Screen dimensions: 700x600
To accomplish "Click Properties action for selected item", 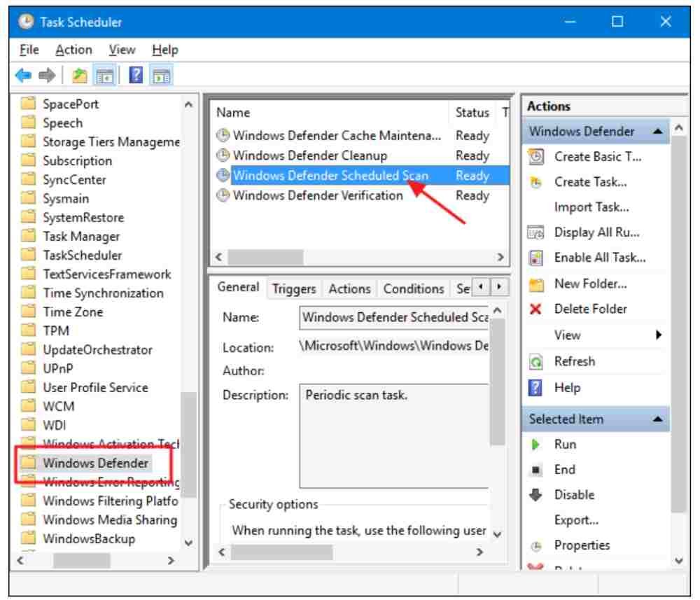I will 582,546.
